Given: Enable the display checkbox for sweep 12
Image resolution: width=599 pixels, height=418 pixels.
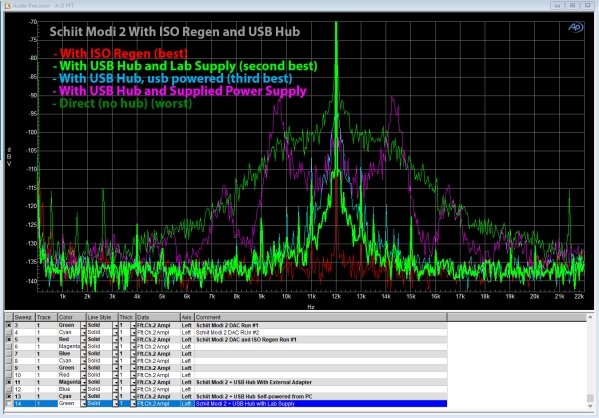Looking at the screenshot, I should pyautogui.click(x=9, y=389).
